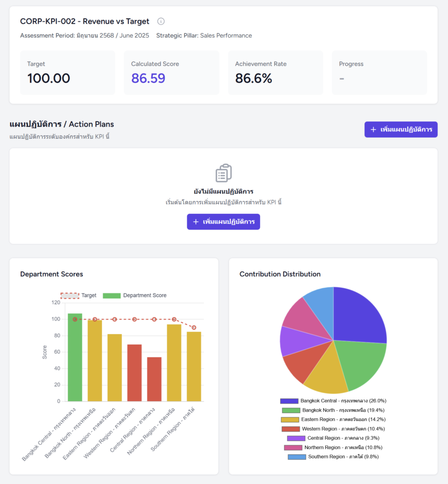Click the เพิ่มแผนปฏิบัติการ button inside the empty state
This screenshot has width=448, height=484.
coord(223,222)
